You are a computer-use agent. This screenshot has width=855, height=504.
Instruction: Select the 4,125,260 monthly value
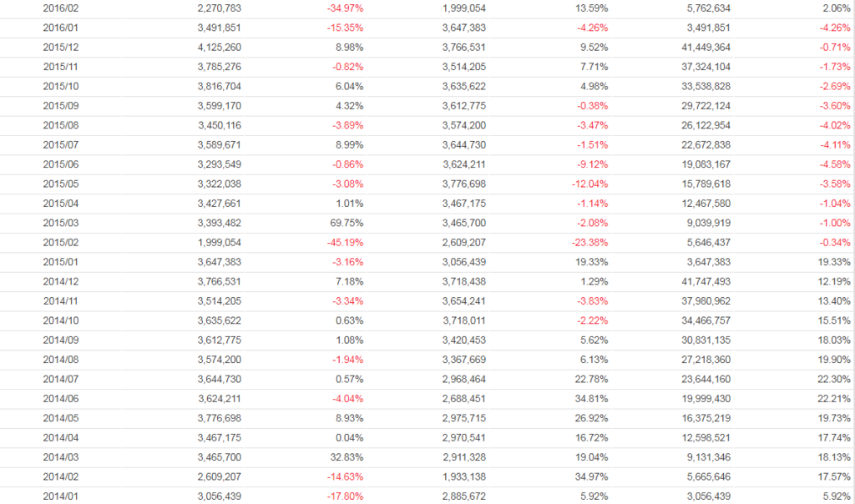click(x=220, y=47)
